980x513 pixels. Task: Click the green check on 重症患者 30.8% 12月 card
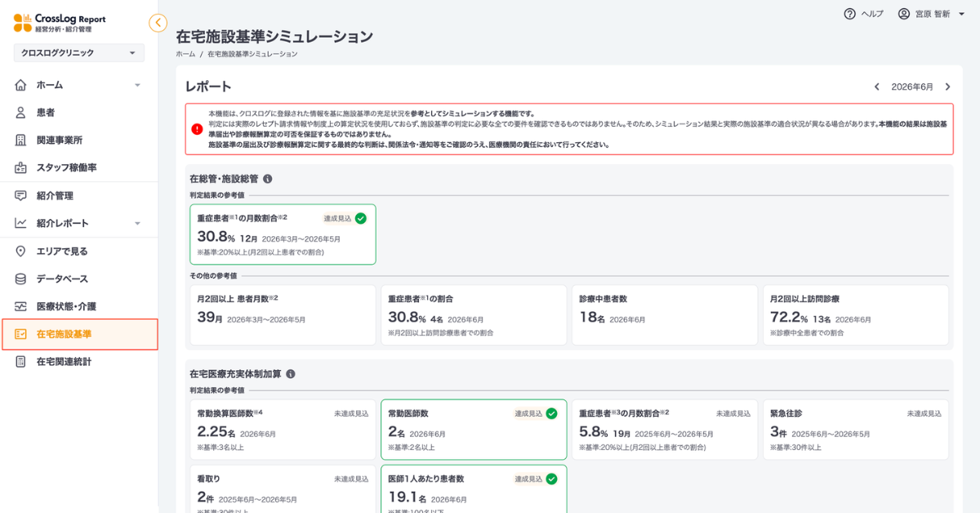(x=360, y=218)
